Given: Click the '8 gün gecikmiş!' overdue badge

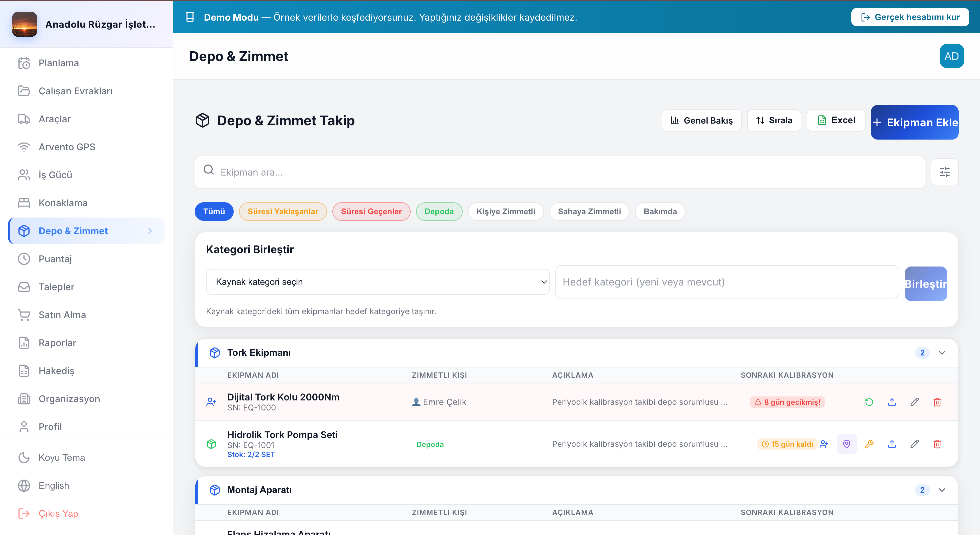Looking at the screenshot, I should coord(787,402).
